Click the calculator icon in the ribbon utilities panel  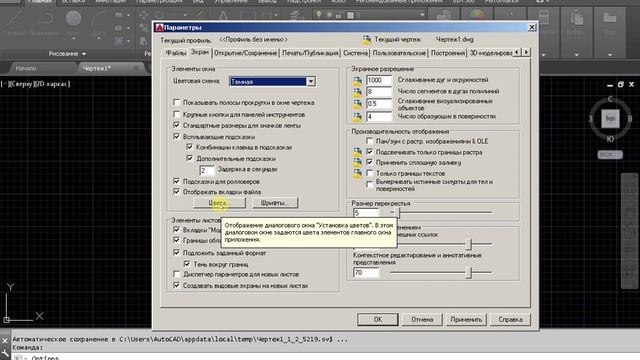pos(544,18)
